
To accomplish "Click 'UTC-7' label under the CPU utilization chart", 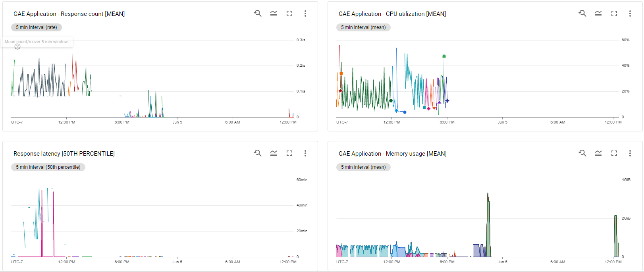I will pos(342,122).
